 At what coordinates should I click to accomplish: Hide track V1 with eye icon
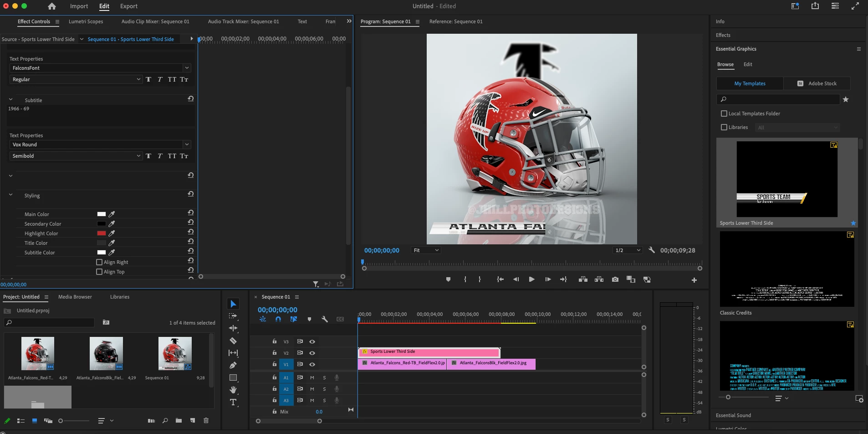pos(312,364)
